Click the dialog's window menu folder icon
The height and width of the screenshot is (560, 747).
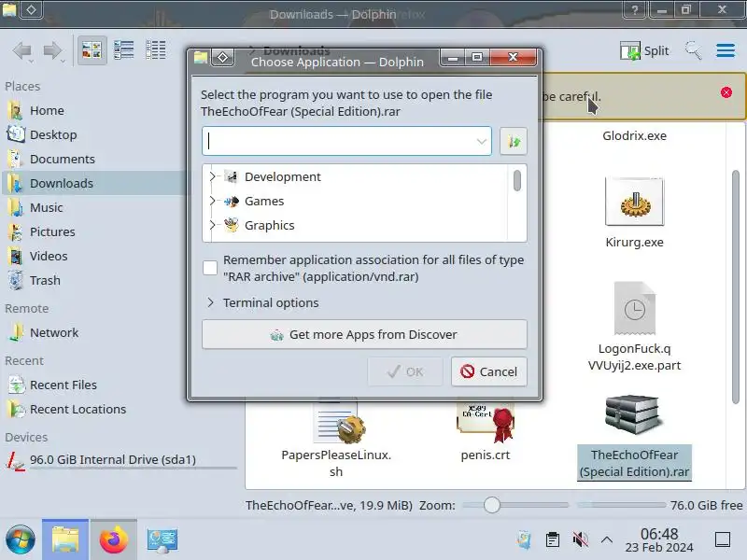pyautogui.click(x=201, y=58)
